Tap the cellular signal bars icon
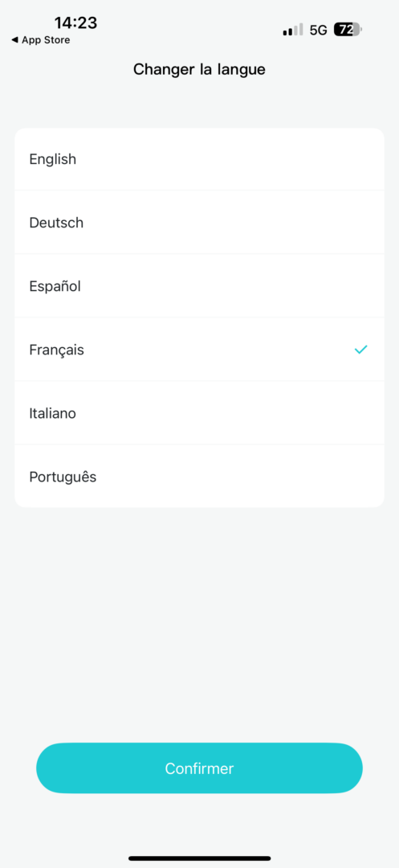This screenshot has width=399, height=868. point(293,30)
